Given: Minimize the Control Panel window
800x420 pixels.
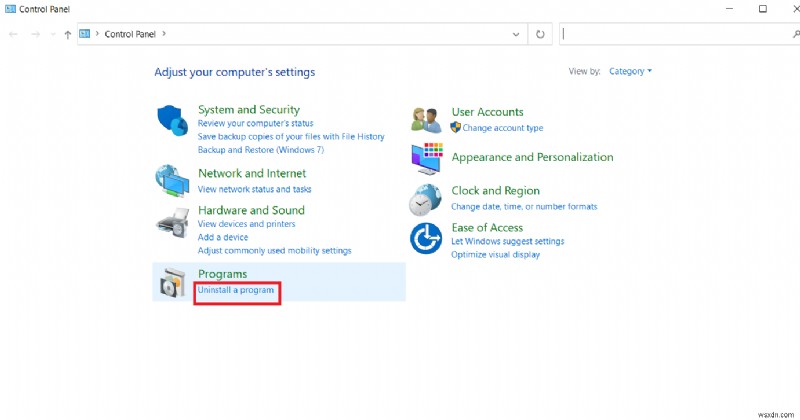Looking at the screenshot, I should click(x=730, y=9).
